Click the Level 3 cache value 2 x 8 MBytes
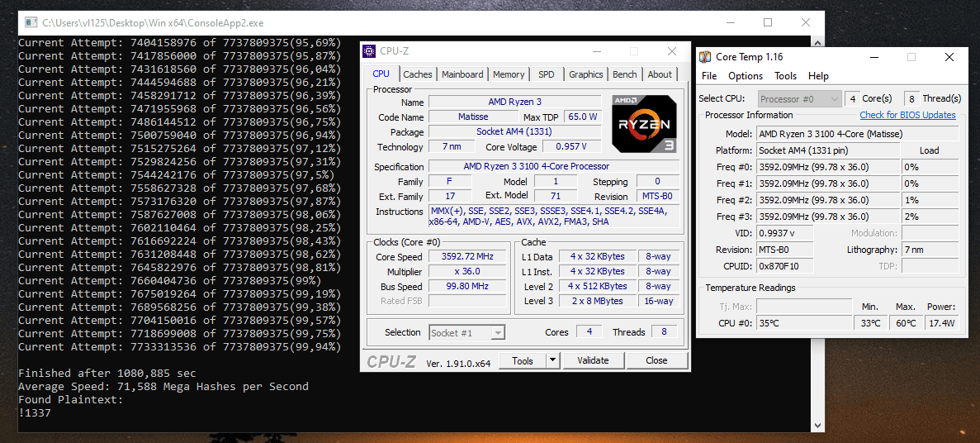Viewport: 980px width, 443px height. 596,301
